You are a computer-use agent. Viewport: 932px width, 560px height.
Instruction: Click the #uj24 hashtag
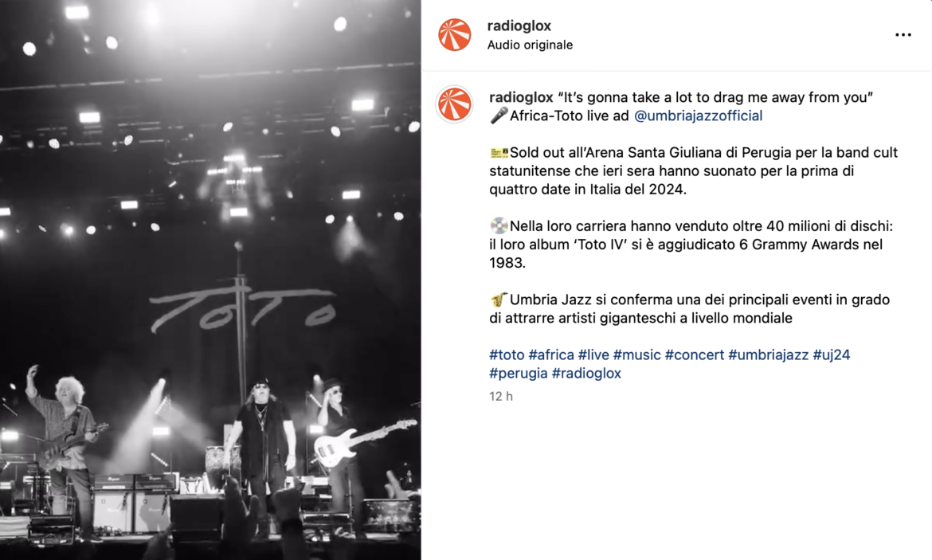pyautogui.click(x=832, y=355)
